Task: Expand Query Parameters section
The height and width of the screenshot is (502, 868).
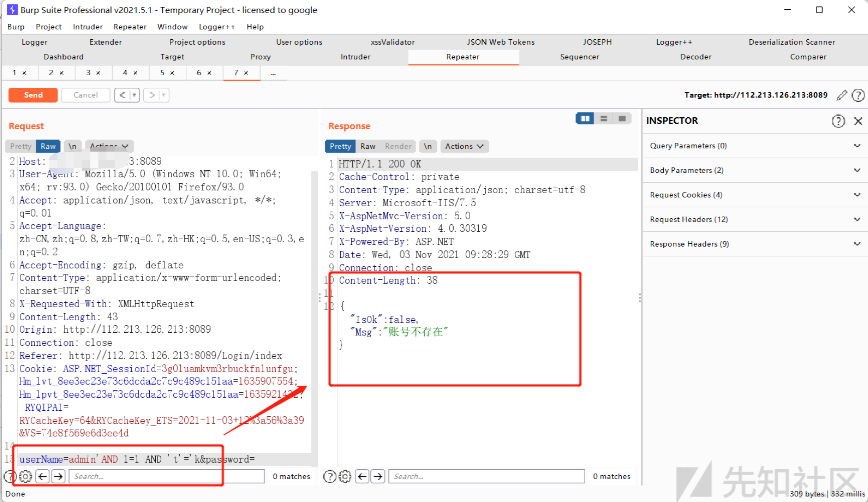Action: pos(753,146)
